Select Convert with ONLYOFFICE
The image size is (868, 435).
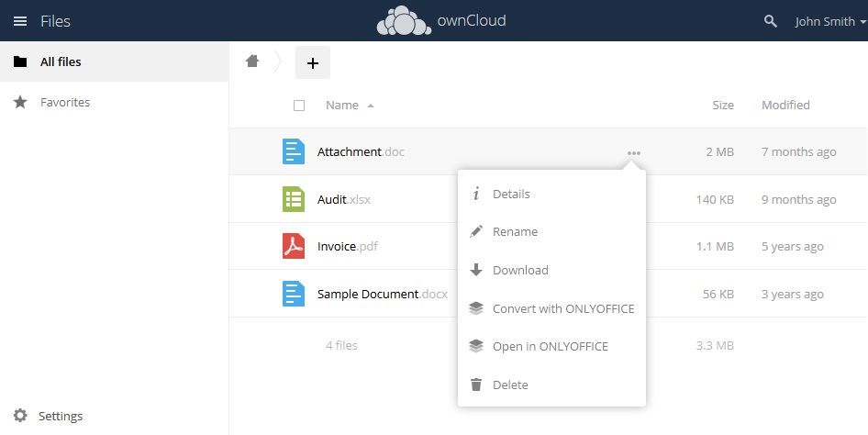(562, 308)
